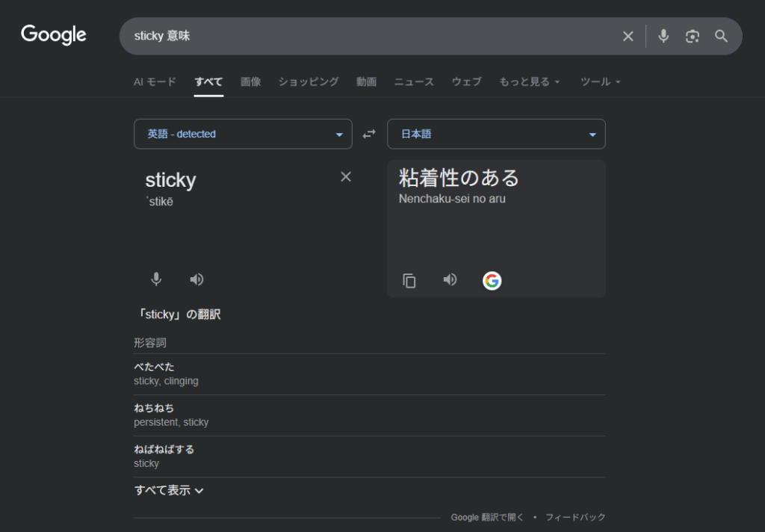Switch to the 画像 tab
The image size is (765, 532).
click(250, 81)
